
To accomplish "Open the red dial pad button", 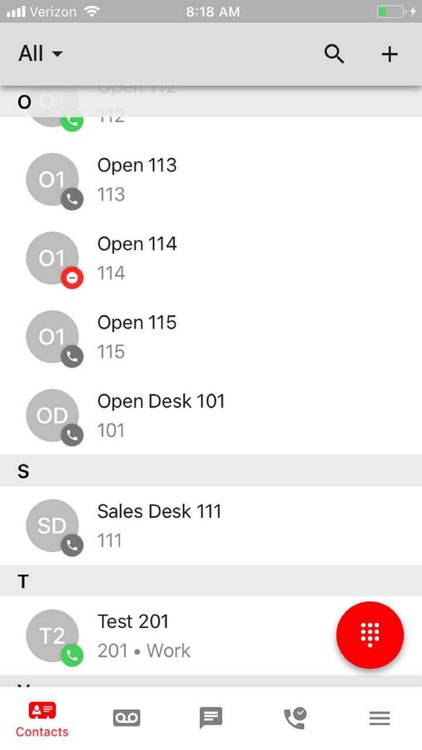I will coord(370,635).
